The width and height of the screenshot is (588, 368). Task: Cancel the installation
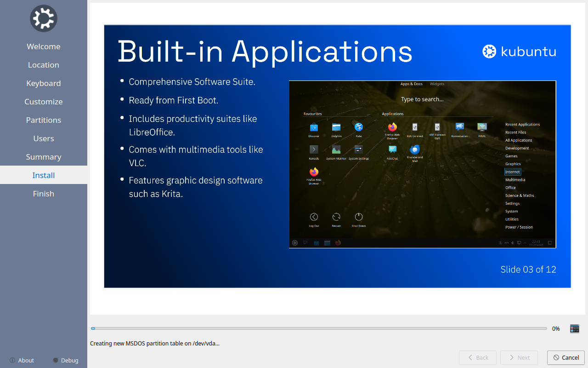click(566, 357)
